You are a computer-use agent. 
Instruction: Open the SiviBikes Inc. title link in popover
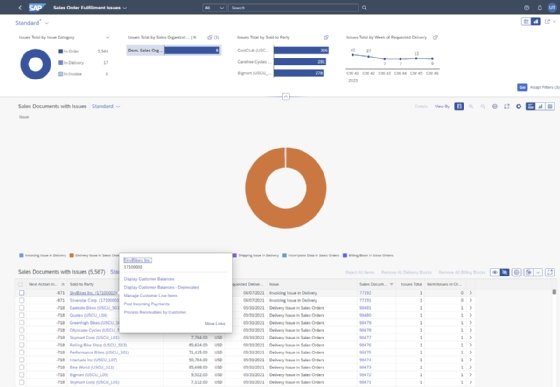coord(138,260)
